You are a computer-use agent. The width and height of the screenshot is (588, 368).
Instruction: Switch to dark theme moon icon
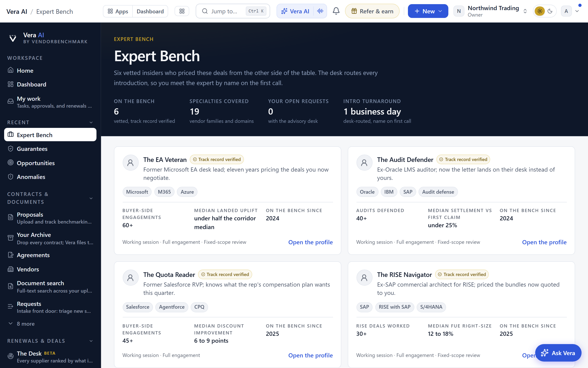point(550,11)
